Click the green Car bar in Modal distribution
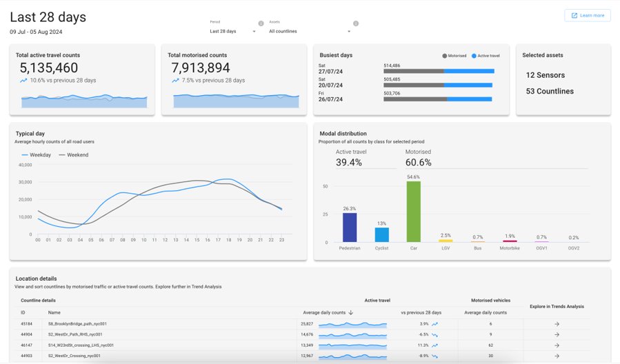Image resolution: width=620 pixels, height=364 pixels. click(413, 212)
